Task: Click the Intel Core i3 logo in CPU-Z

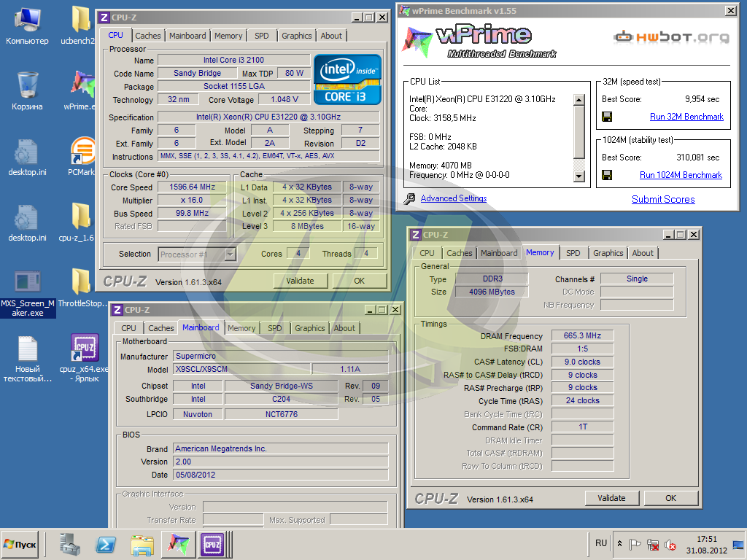Action: [347, 79]
